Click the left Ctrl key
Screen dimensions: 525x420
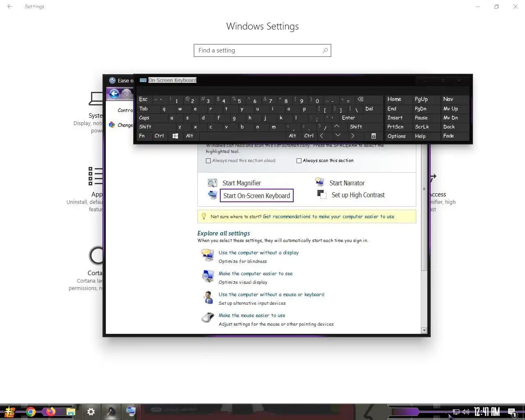[160, 136]
